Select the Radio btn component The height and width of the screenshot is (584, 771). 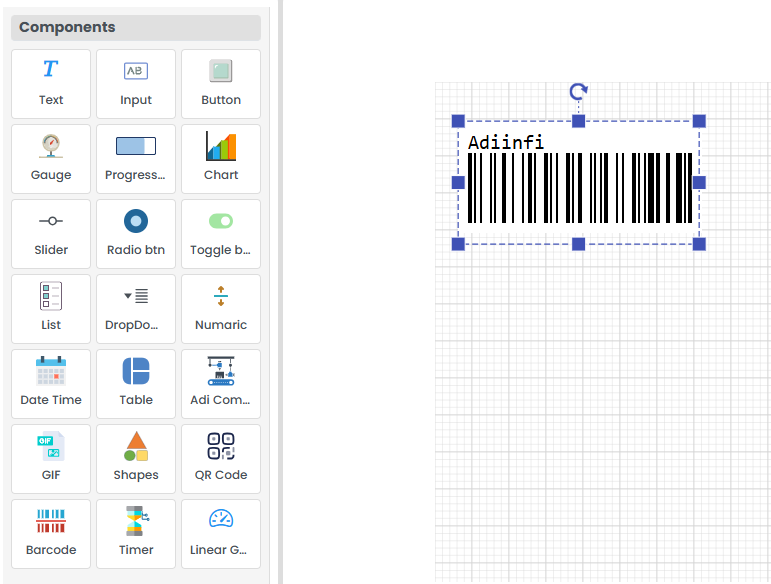(136, 234)
